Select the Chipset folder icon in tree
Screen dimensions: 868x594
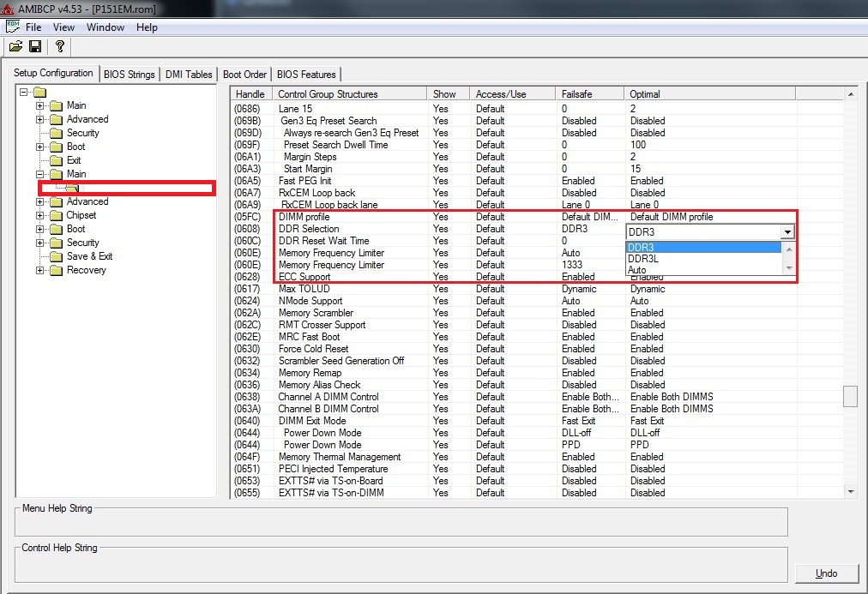point(57,215)
